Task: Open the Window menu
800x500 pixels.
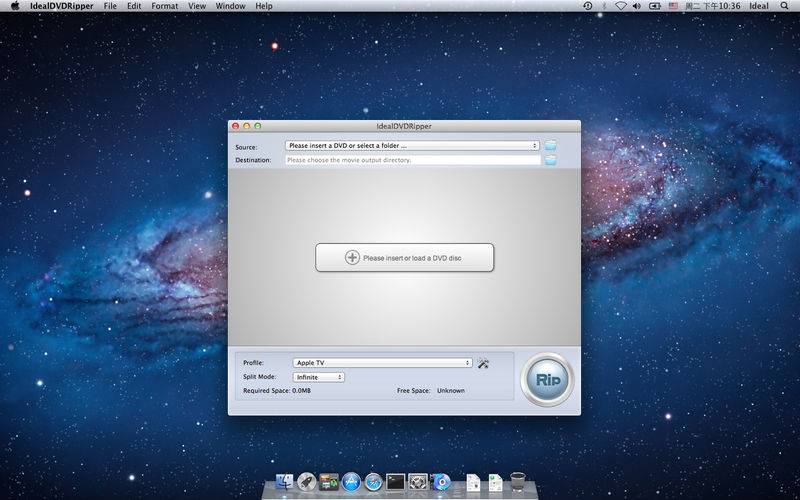Action: point(231,6)
